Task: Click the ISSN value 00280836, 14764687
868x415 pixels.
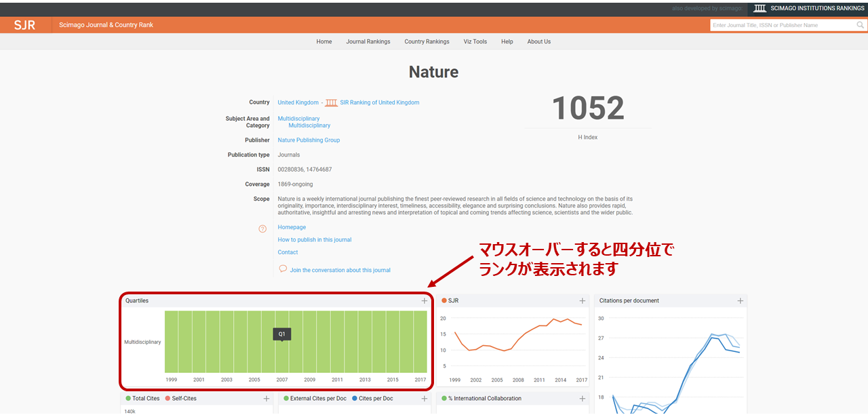Action: coord(304,170)
